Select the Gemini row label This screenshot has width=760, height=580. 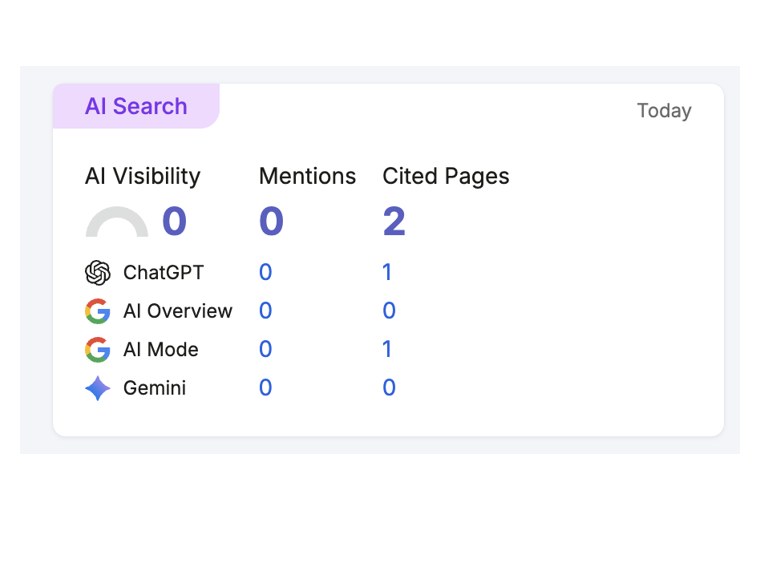coord(155,388)
